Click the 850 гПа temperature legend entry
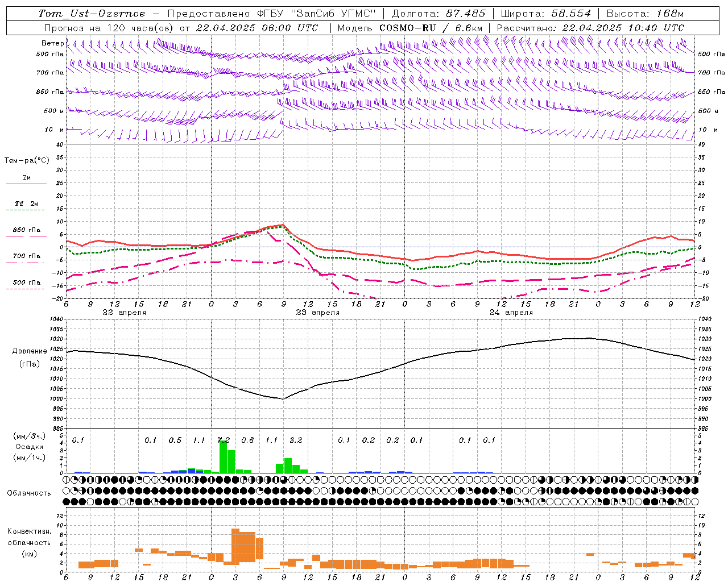The height and width of the screenshot is (582, 728). coord(26,230)
